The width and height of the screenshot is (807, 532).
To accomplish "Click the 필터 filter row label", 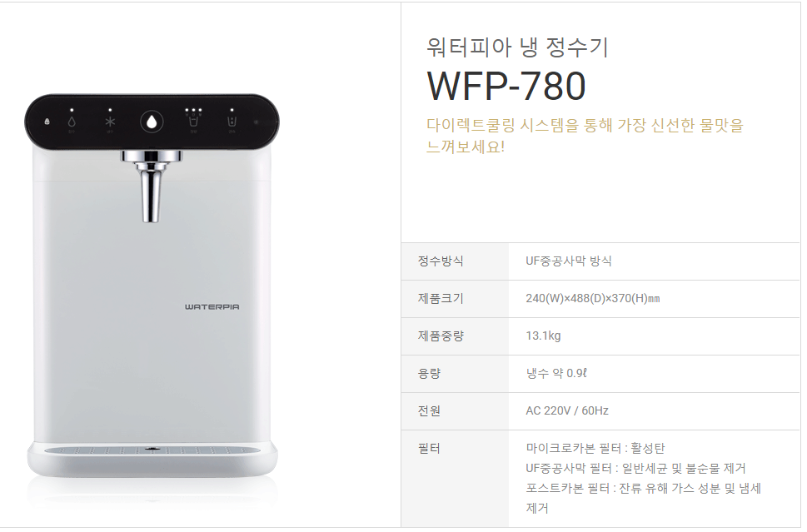I will click(429, 449).
